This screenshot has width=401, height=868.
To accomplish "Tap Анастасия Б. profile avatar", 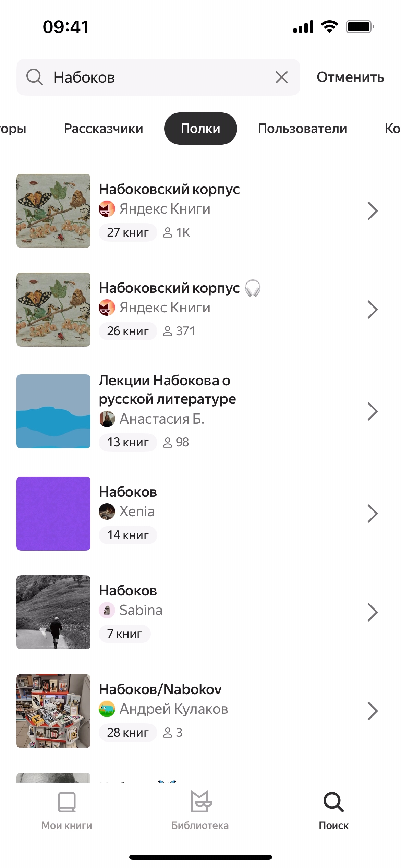I will click(107, 419).
